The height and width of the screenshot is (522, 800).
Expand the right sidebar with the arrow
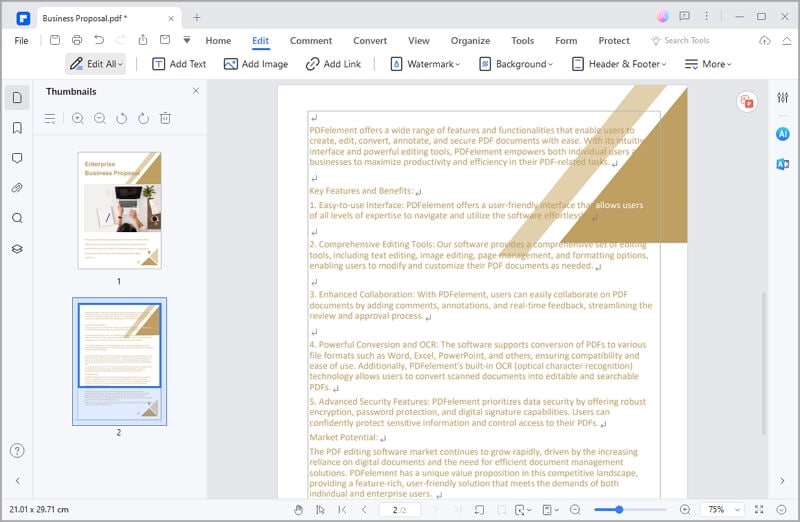pos(782,481)
